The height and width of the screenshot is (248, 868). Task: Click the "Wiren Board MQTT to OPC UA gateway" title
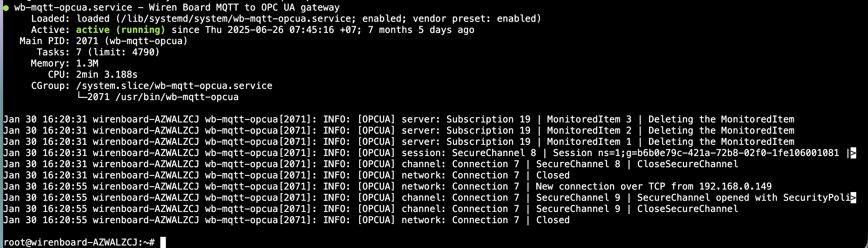tap(244, 7)
